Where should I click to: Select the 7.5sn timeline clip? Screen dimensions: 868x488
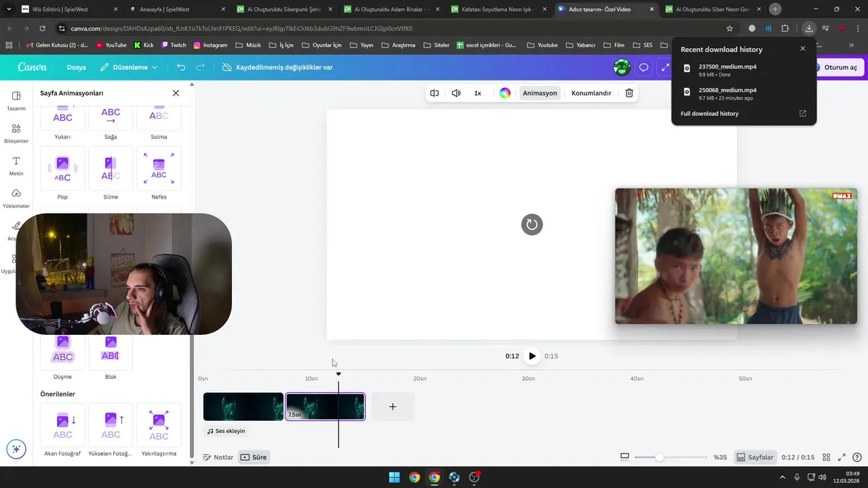[325, 407]
